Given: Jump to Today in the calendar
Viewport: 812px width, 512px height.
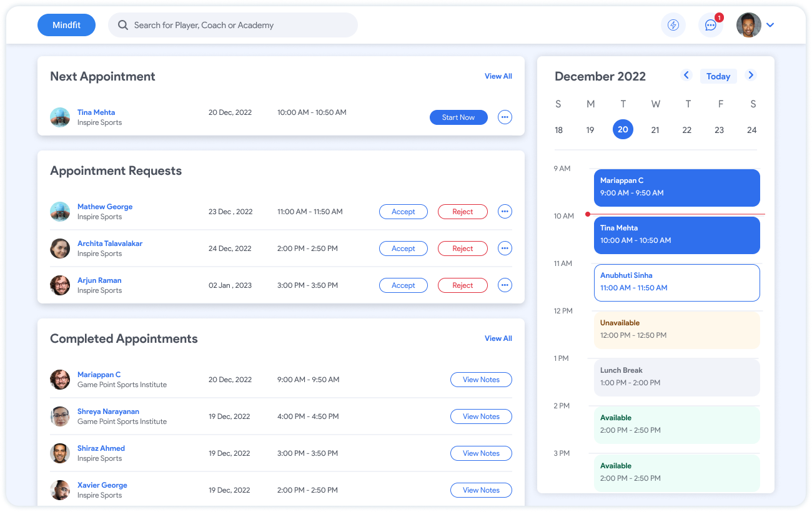Looking at the screenshot, I should coord(718,76).
